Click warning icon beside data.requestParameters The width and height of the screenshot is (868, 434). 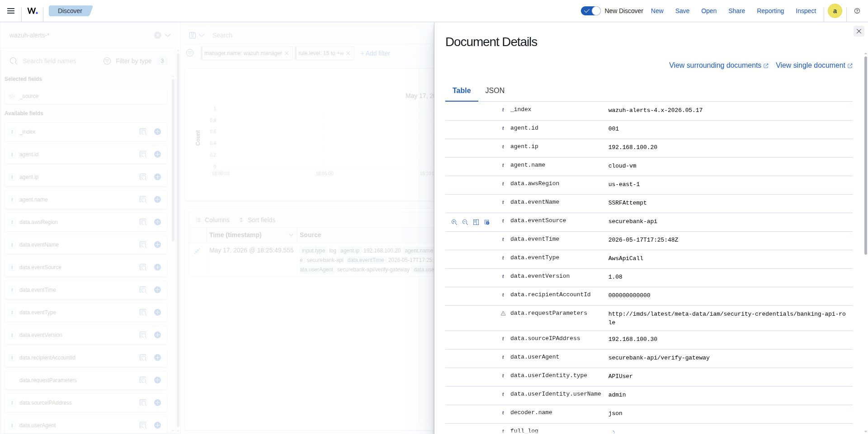tap(503, 313)
